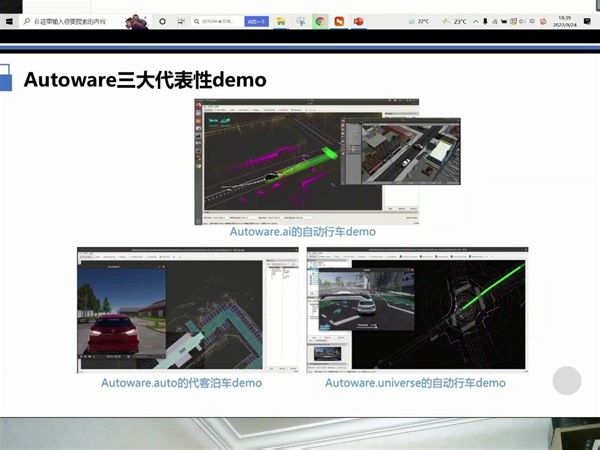Click caption 'Autoware.ai的自动行车demo'
The width and height of the screenshot is (600, 450).
pyautogui.click(x=303, y=232)
